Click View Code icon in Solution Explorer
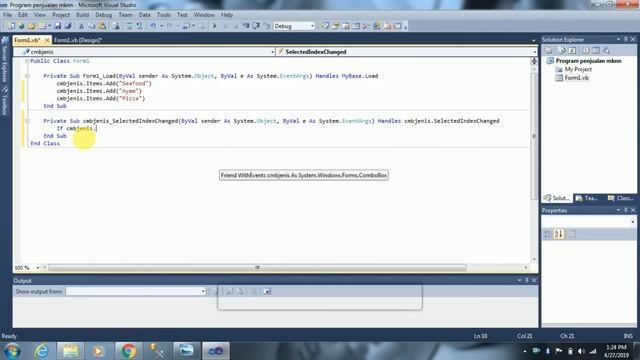The width and height of the screenshot is (640, 360). tap(586, 51)
